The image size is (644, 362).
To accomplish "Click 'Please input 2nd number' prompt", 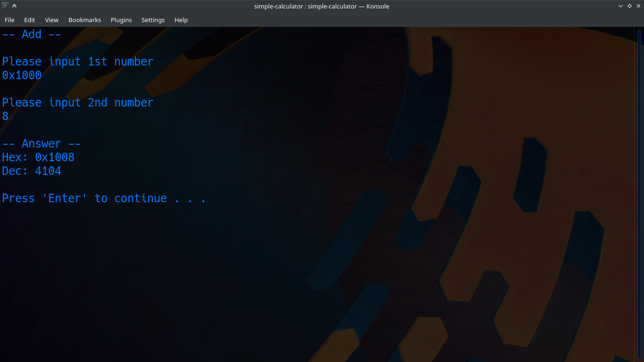I will pos(78,103).
